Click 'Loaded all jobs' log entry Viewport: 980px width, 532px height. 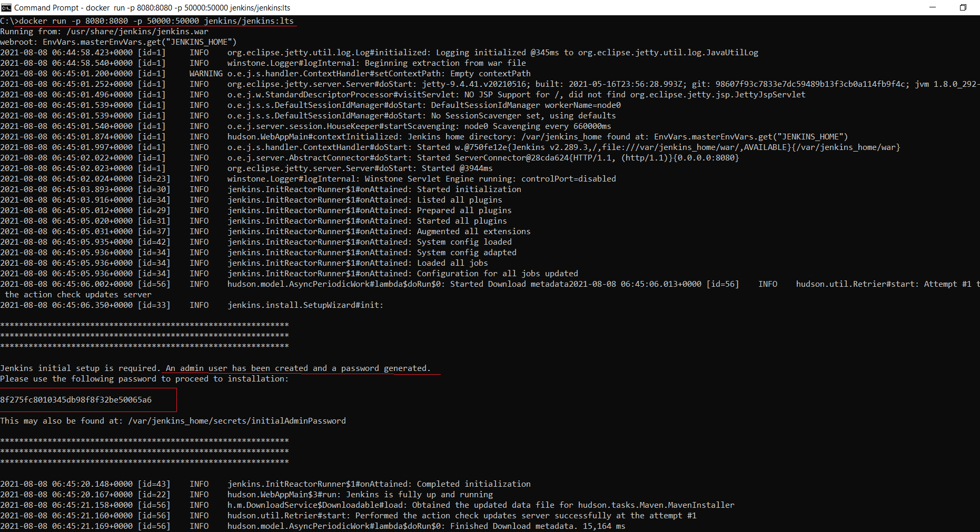coord(452,263)
